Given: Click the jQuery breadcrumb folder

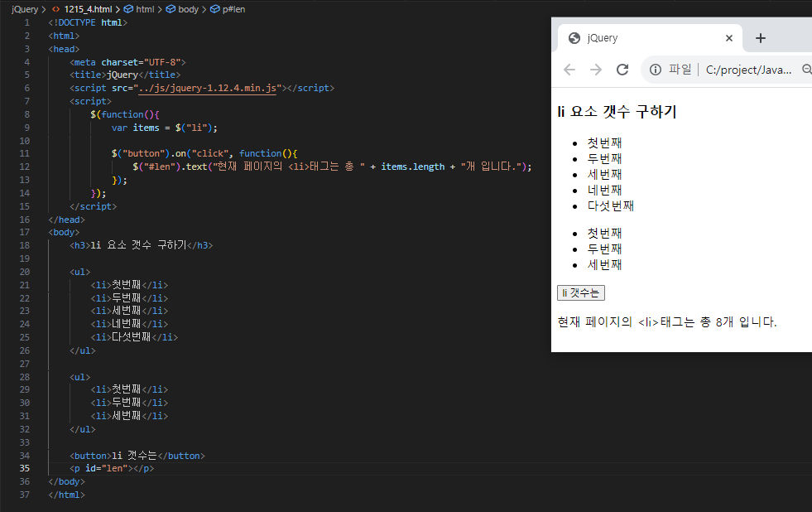Looking at the screenshot, I should 25,9.
